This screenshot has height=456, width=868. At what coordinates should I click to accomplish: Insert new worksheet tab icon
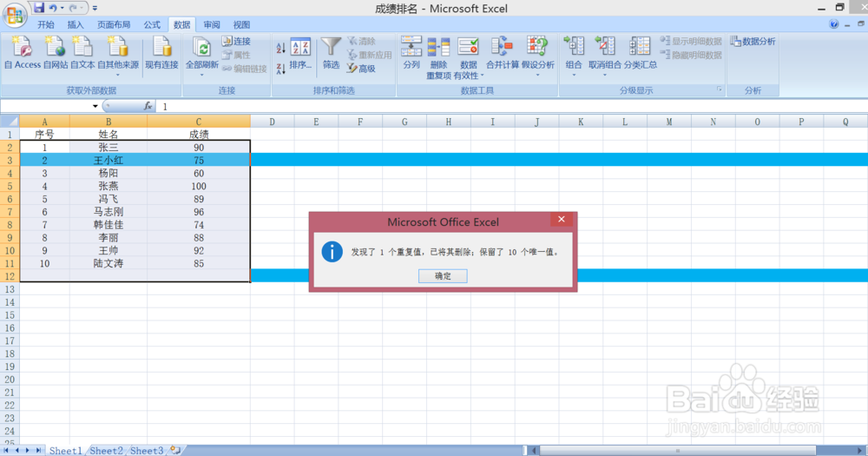click(175, 450)
